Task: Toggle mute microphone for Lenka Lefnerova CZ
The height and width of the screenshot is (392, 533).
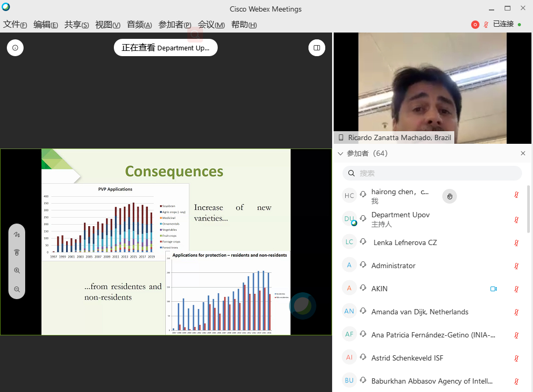Action: tap(516, 243)
